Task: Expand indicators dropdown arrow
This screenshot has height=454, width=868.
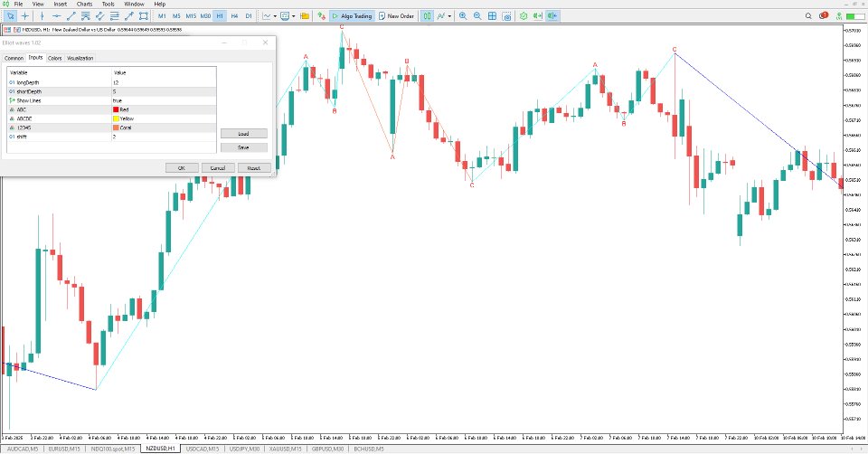Action: point(449,16)
